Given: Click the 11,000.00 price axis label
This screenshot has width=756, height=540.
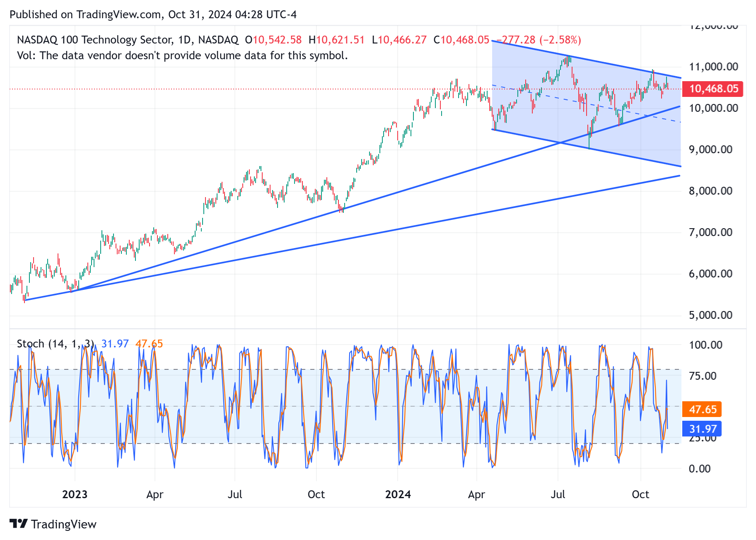Looking at the screenshot, I should (x=713, y=67).
